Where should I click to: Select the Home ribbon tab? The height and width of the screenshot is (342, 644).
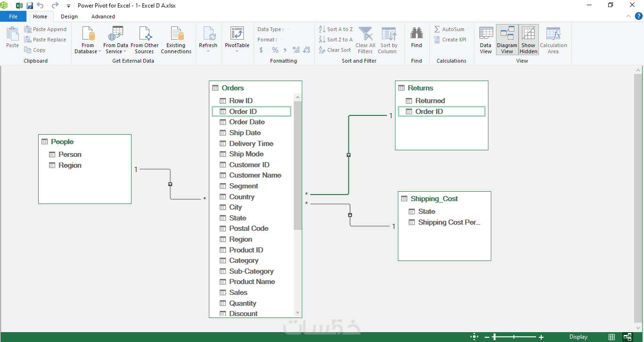click(40, 16)
